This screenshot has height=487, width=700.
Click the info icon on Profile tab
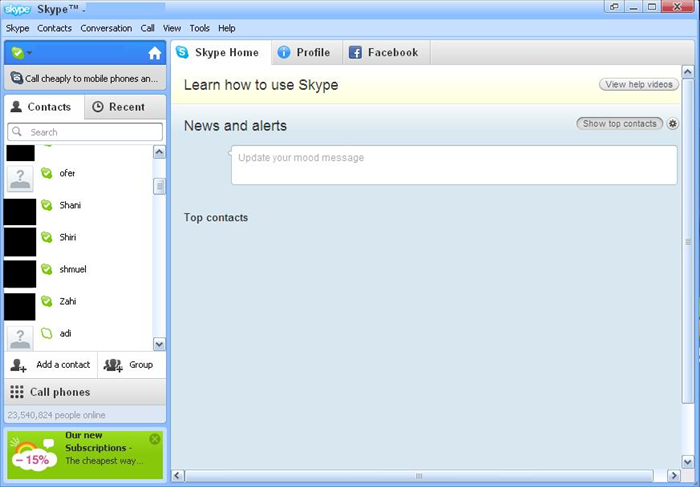tap(284, 52)
